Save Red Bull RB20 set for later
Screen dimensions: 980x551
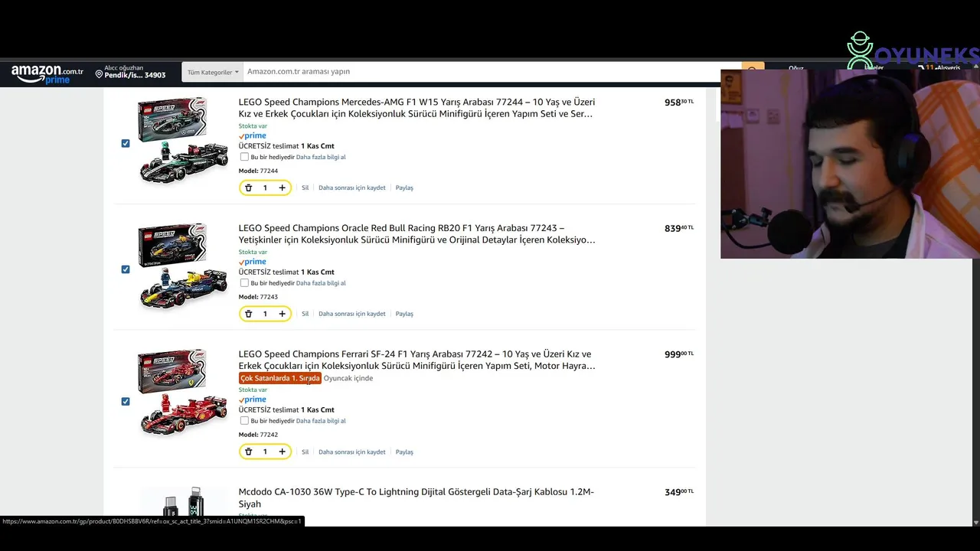point(352,314)
